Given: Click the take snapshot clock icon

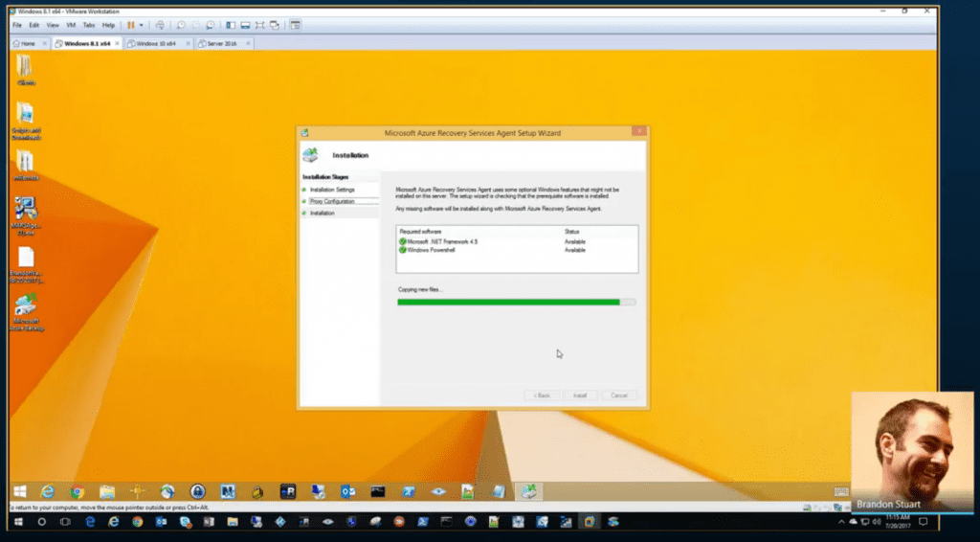Looking at the screenshot, I should tap(180, 24).
